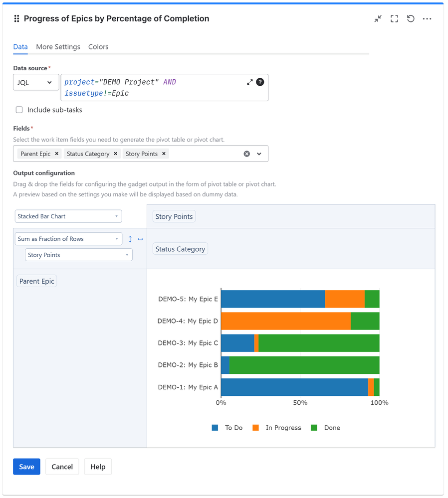This screenshot has width=448, height=498.
Task: Switch to the More Settings tab
Action: click(x=58, y=47)
